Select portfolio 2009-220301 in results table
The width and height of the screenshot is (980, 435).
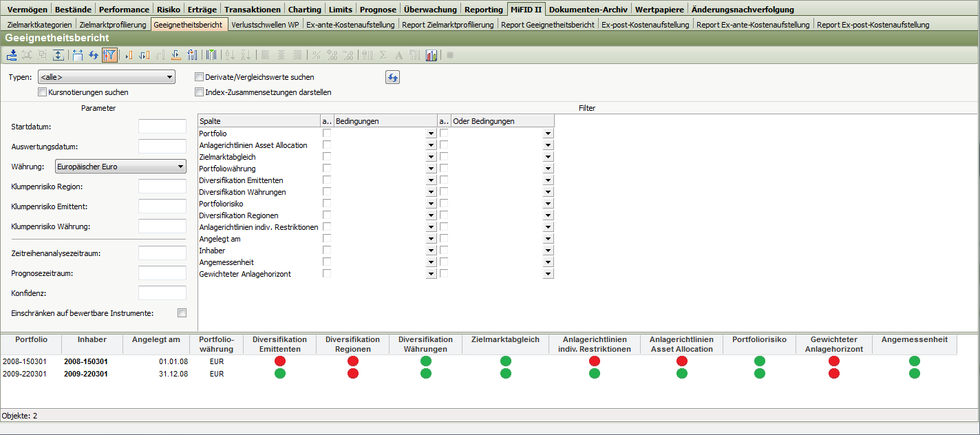25,374
